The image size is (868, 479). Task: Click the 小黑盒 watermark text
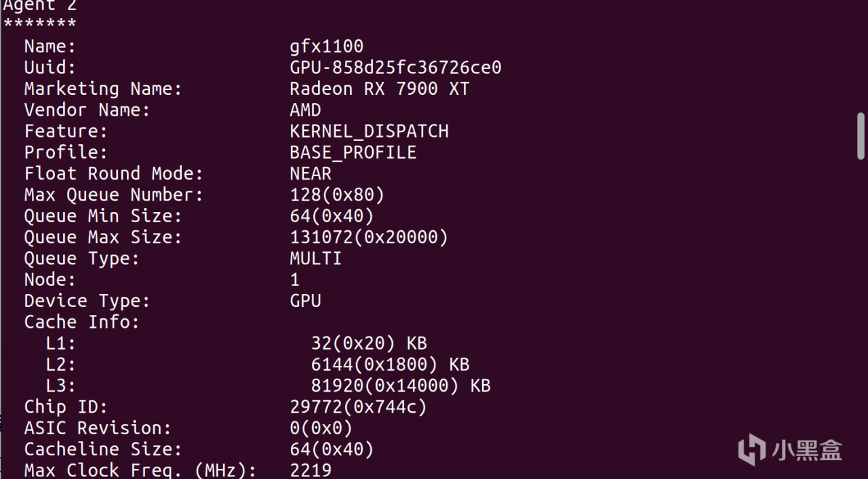tap(806, 451)
